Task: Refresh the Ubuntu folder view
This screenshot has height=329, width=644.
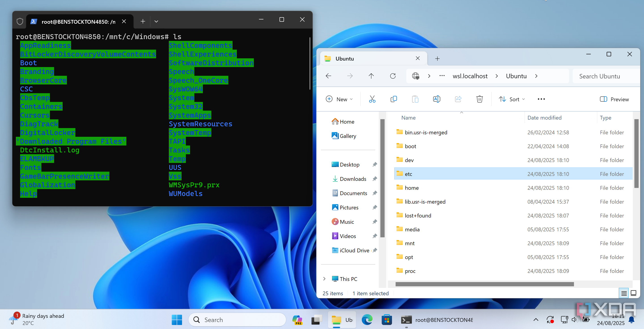Action: click(x=393, y=76)
